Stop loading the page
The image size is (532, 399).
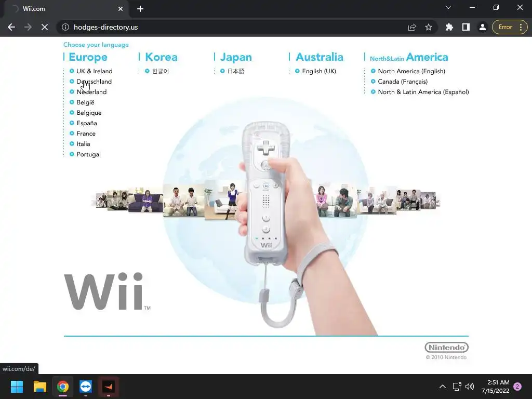tap(45, 27)
